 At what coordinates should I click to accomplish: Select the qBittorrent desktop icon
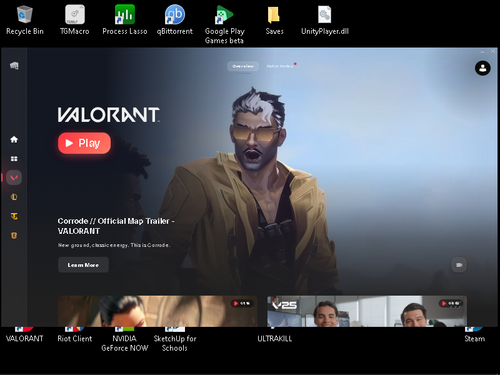click(x=175, y=20)
